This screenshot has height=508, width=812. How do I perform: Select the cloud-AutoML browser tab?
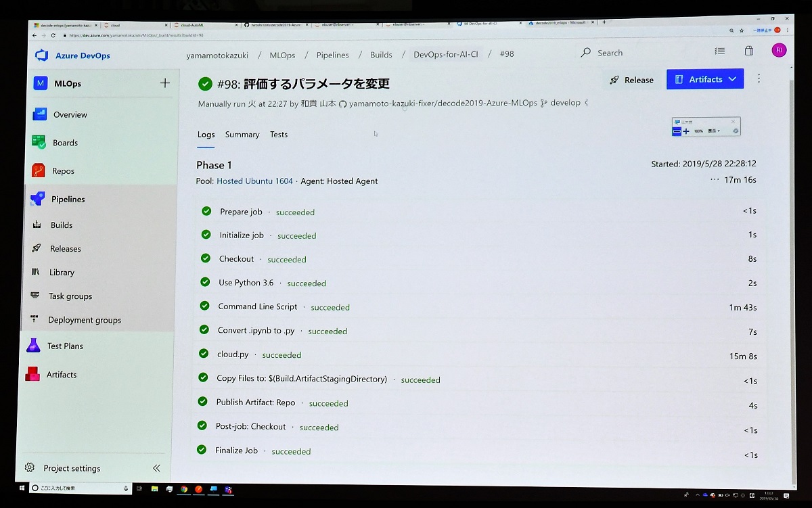click(206, 24)
